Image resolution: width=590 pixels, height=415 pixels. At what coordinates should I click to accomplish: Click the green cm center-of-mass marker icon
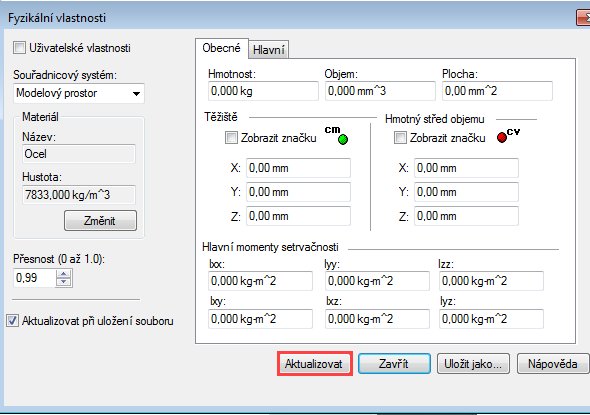[x=343, y=140]
